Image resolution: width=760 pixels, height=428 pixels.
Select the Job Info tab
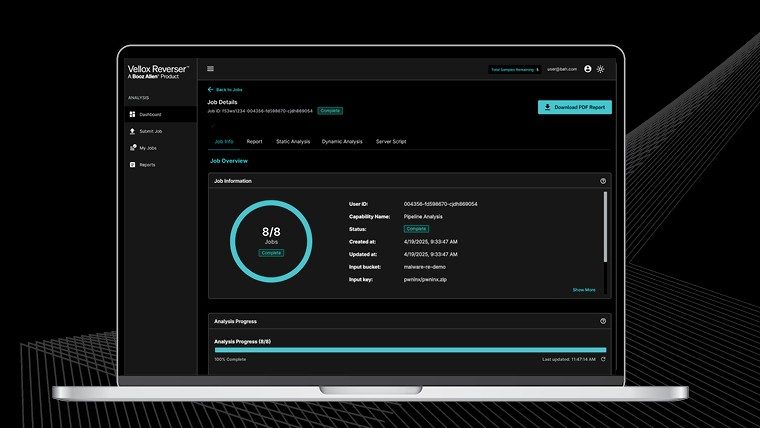click(224, 142)
